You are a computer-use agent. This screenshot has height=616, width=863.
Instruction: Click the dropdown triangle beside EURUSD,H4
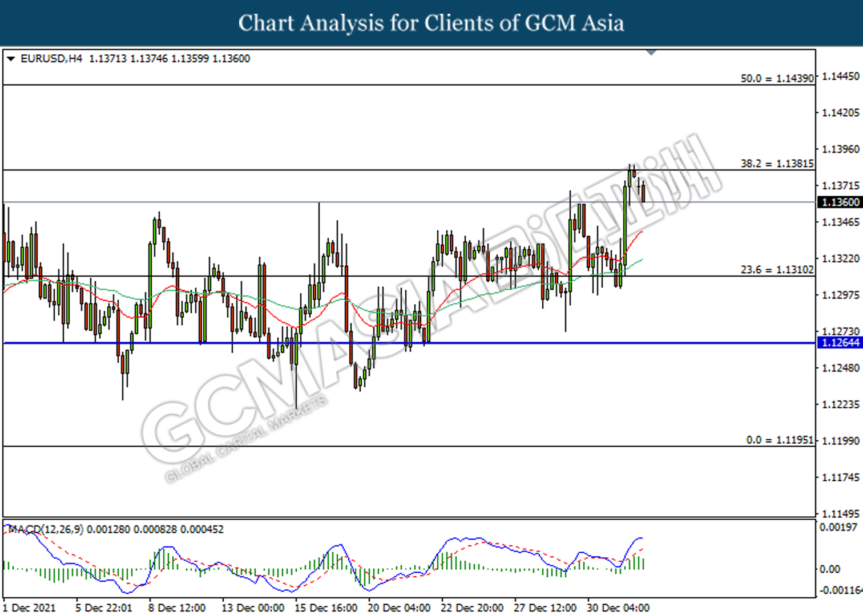pos(10,59)
